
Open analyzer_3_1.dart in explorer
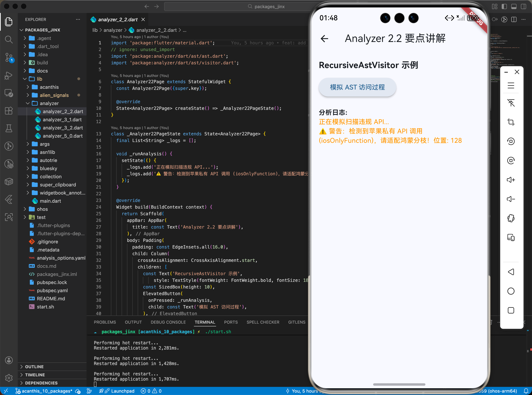tap(62, 119)
